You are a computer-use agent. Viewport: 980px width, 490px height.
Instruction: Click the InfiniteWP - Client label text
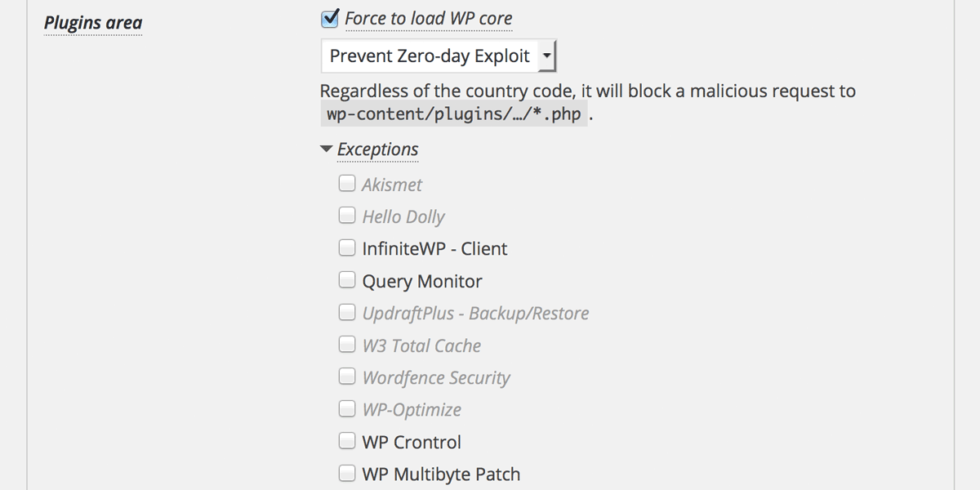(434, 249)
